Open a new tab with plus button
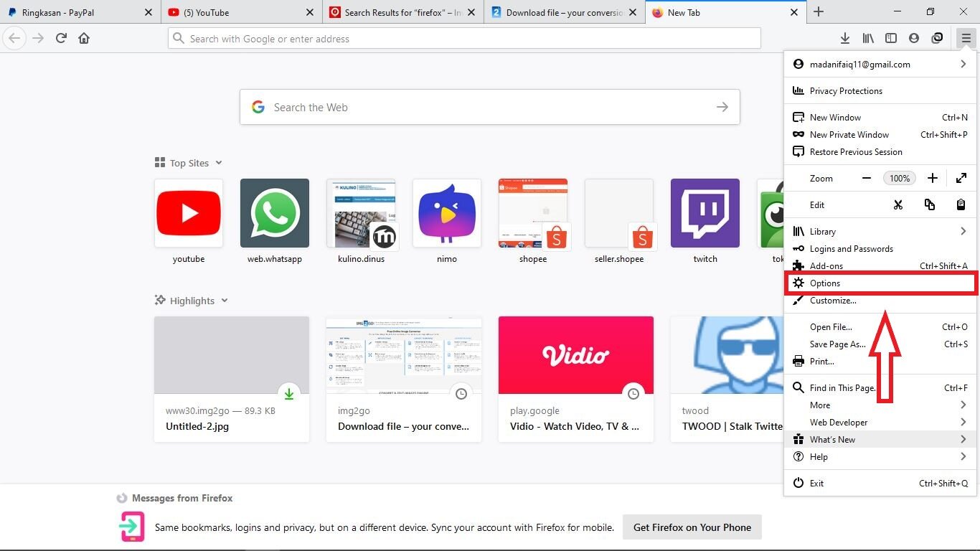980x551 pixels. tap(819, 12)
